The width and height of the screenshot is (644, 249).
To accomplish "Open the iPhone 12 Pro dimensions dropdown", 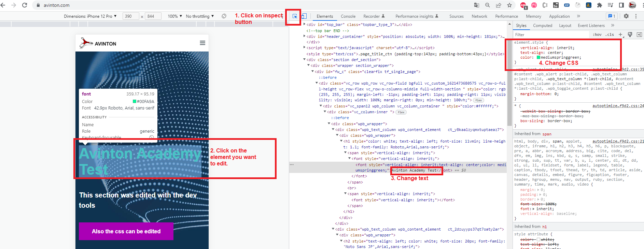I will tap(90, 16).
